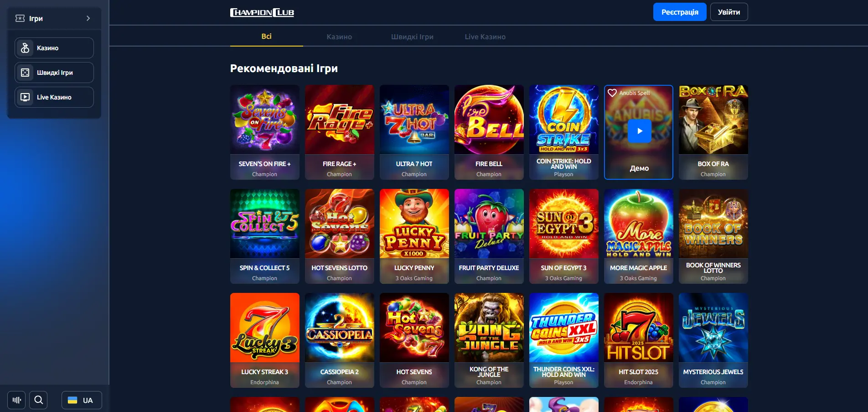Screen dimensions: 868x412
Task: Open the search magnifier icon
Action: click(38, 400)
